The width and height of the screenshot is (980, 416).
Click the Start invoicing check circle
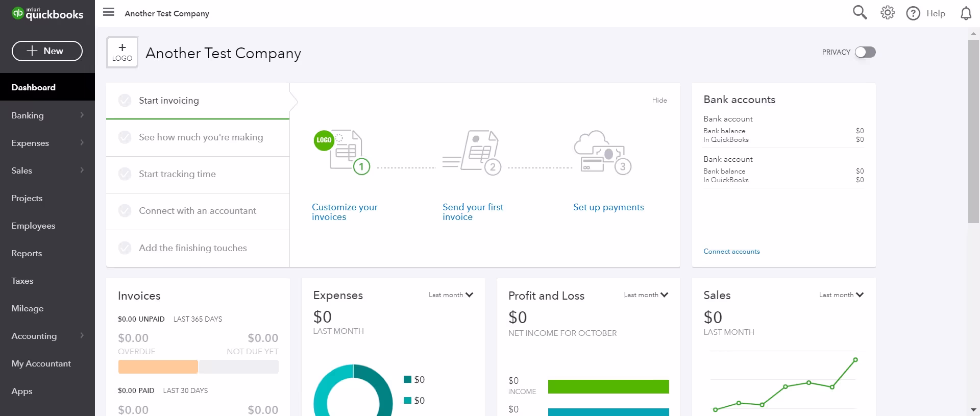pyautogui.click(x=125, y=101)
